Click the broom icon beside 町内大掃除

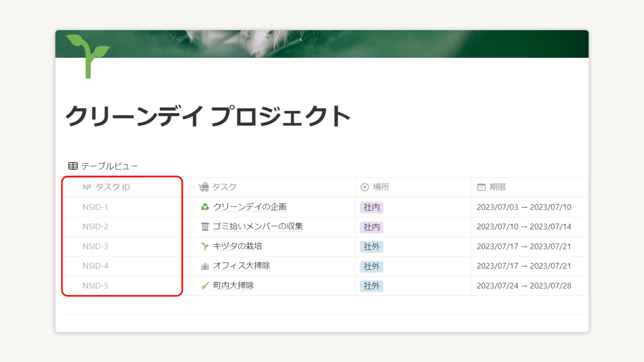coord(205,286)
